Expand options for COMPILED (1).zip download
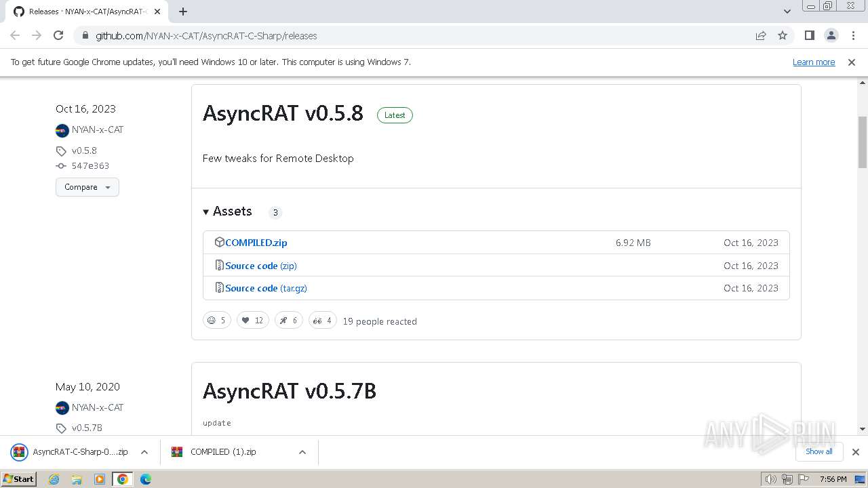 click(x=302, y=452)
